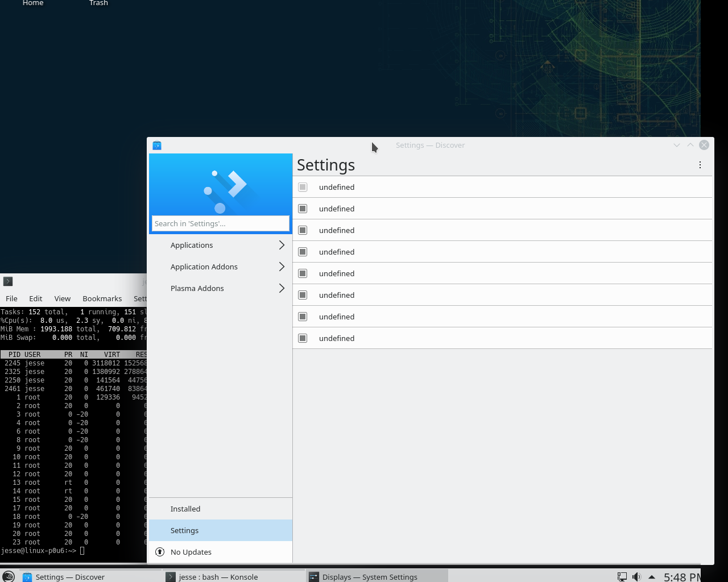
Task: Expand the Application Addons chevron
Action: coord(282,267)
